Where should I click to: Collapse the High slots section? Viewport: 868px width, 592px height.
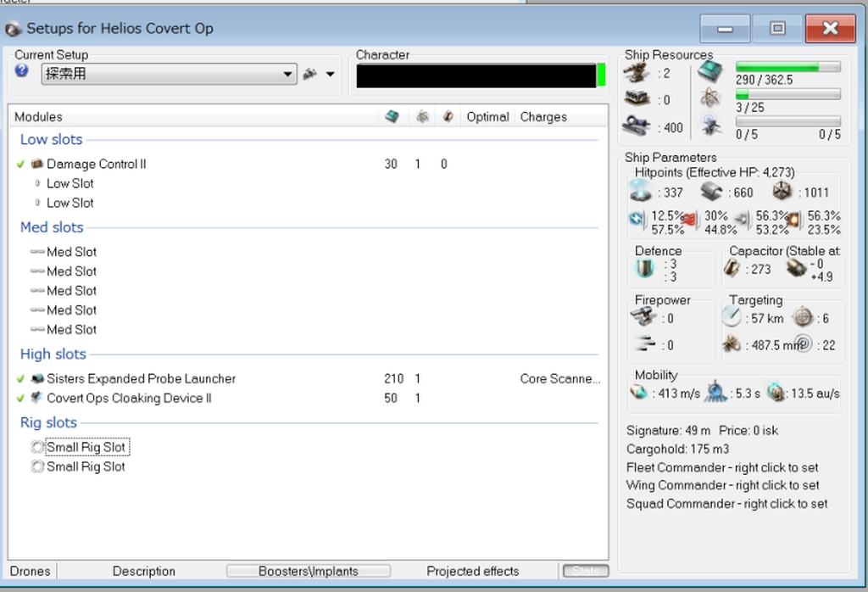pos(53,354)
